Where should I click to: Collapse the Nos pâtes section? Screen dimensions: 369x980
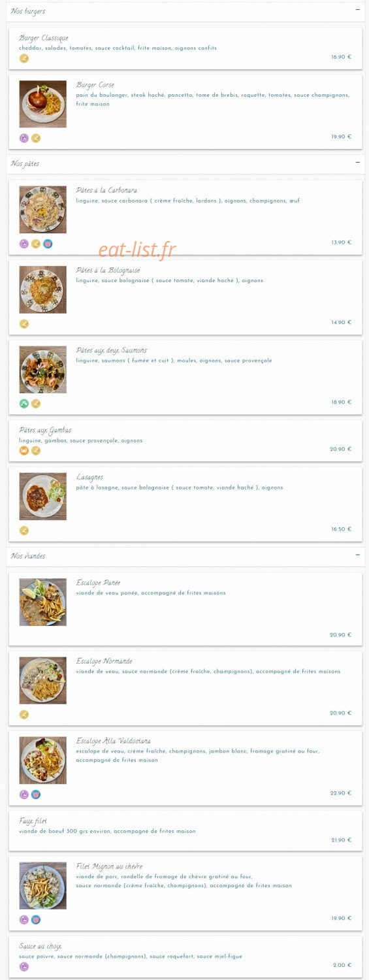pos(357,162)
